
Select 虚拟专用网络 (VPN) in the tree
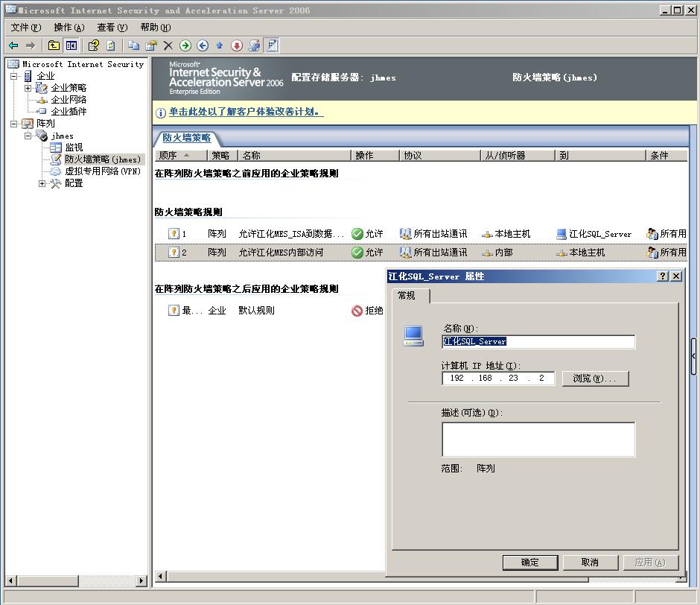[x=102, y=171]
